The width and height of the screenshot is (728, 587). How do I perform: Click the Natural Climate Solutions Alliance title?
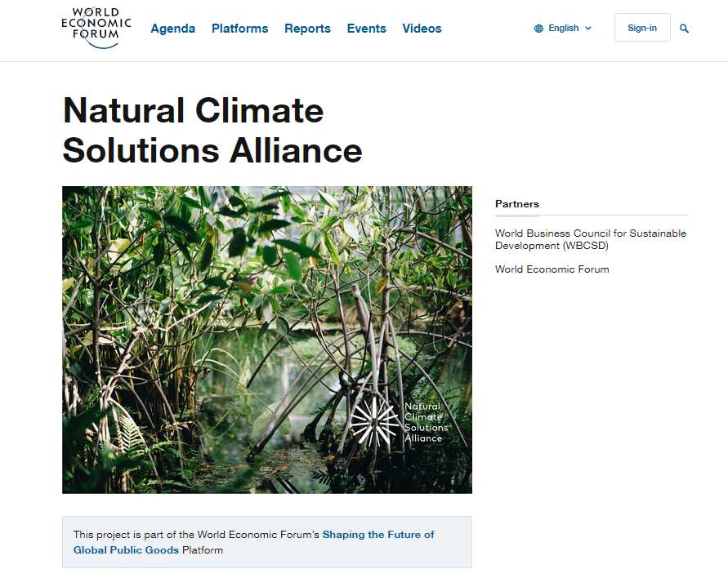pyautogui.click(x=212, y=131)
